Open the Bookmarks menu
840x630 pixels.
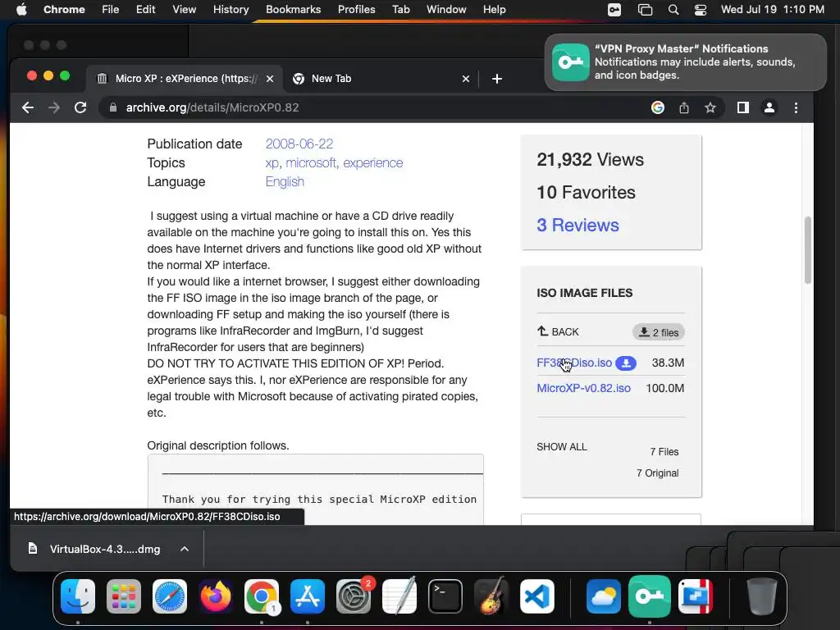click(293, 10)
